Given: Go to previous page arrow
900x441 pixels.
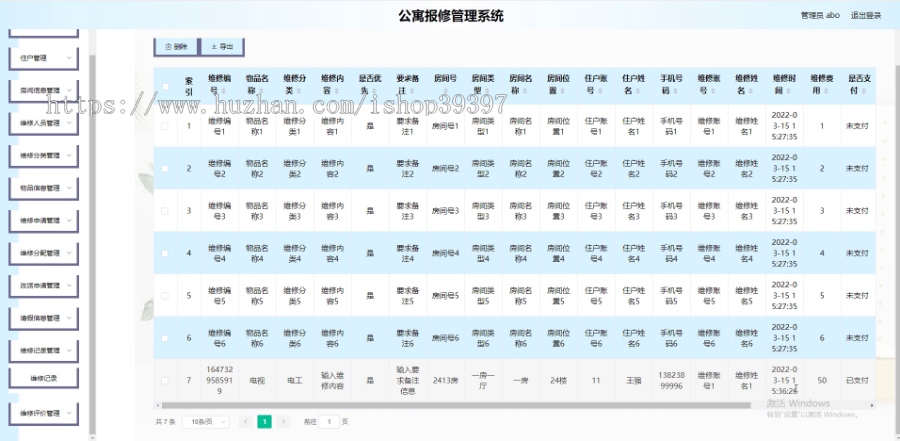Looking at the screenshot, I should pos(246,421).
